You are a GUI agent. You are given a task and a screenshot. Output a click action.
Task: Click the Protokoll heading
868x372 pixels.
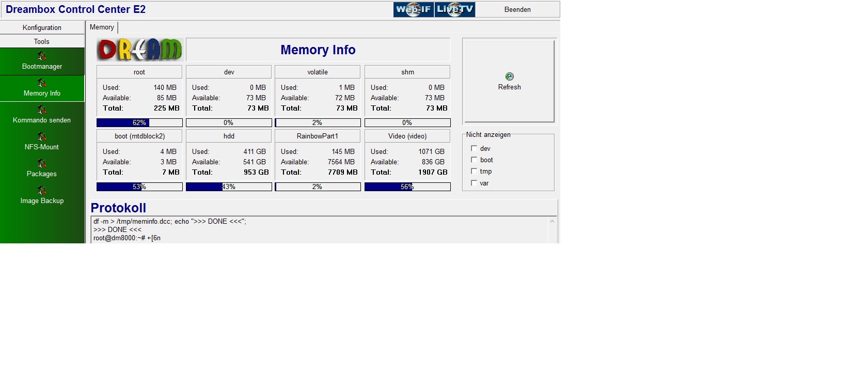click(x=118, y=208)
